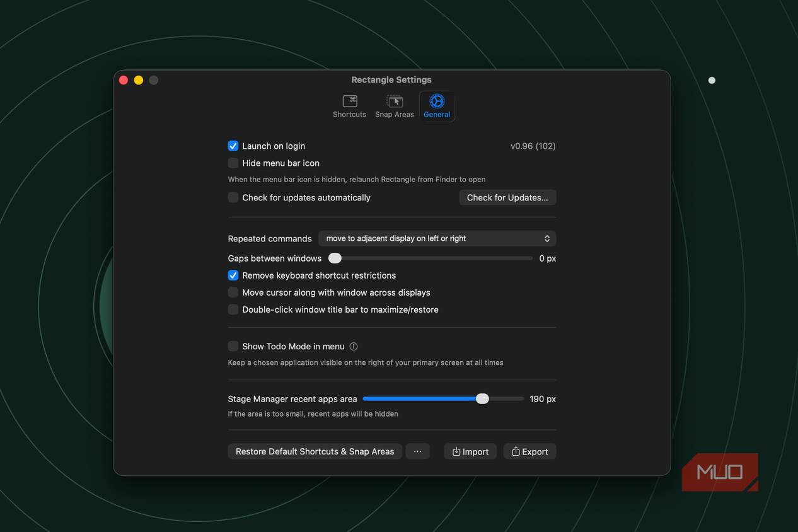
Task: Click the Check for Updates button
Action: click(x=507, y=198)
